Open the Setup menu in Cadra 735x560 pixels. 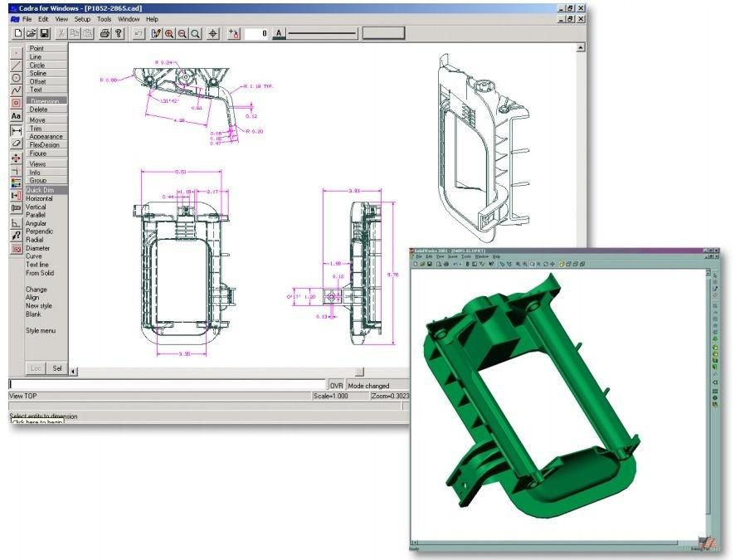[x=82, y=19]
